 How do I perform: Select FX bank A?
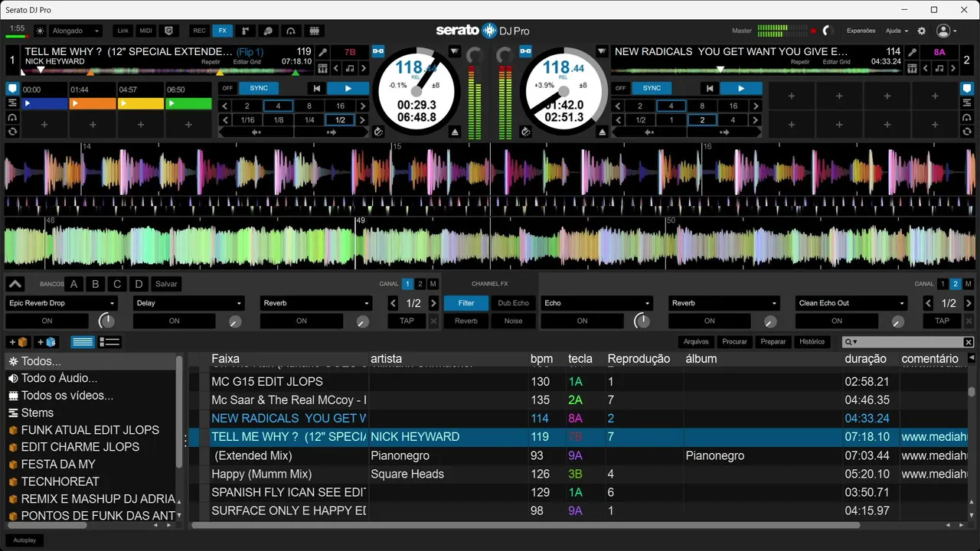point(73,284)
